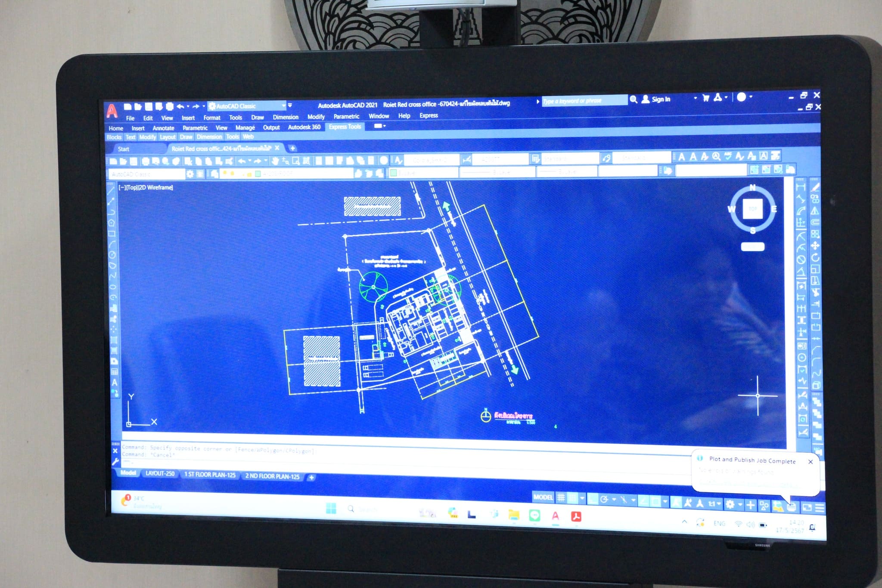
Task: Open the Dimension menu
Action: click(x=285, y=117)
